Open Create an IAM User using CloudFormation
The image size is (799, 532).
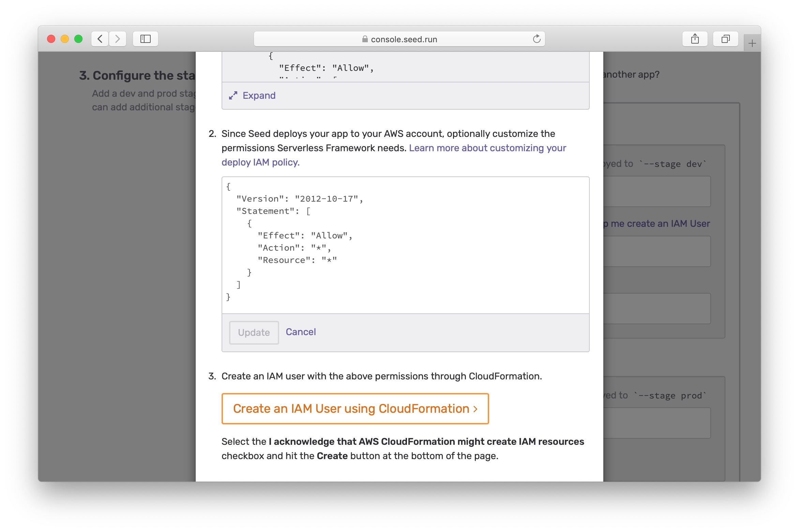coord(351,408)
